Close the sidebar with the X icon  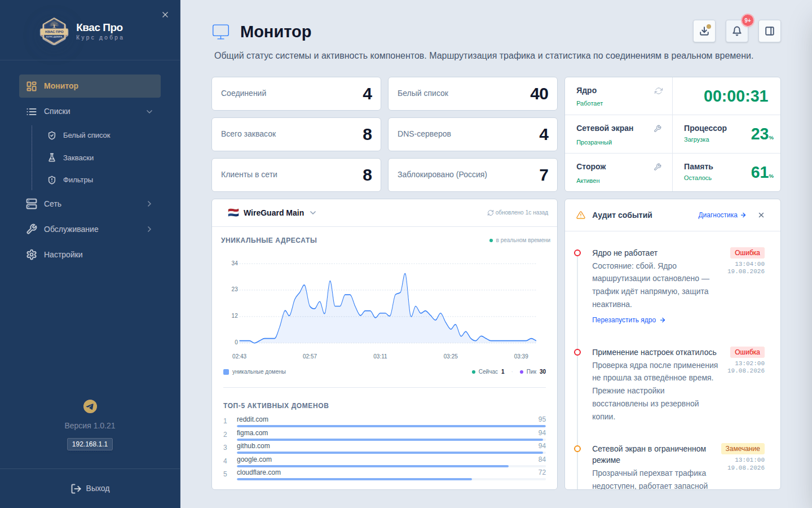coord(165,15)
